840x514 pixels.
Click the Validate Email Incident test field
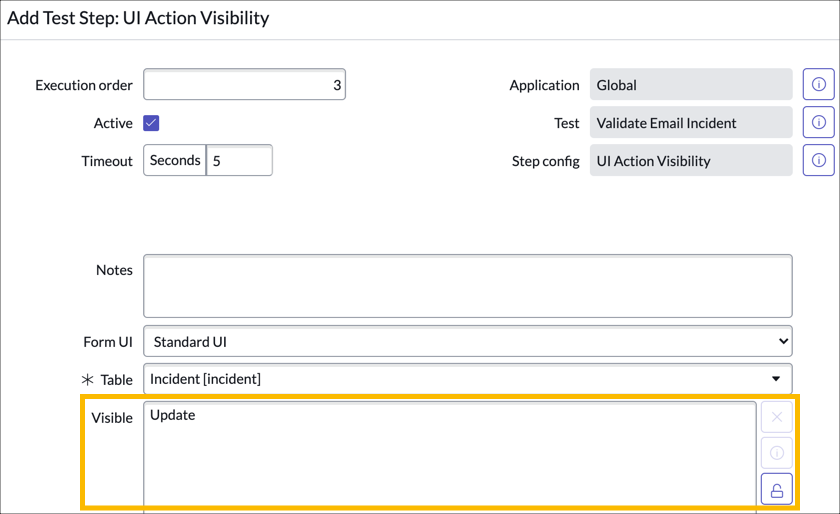point(690,123)
